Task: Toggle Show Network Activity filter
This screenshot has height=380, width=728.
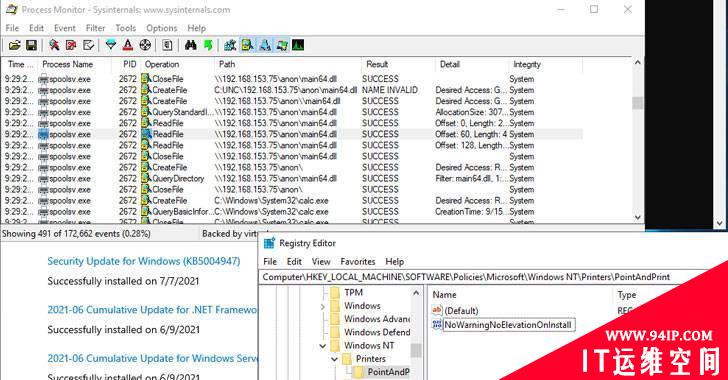Action: click(265, 45)
